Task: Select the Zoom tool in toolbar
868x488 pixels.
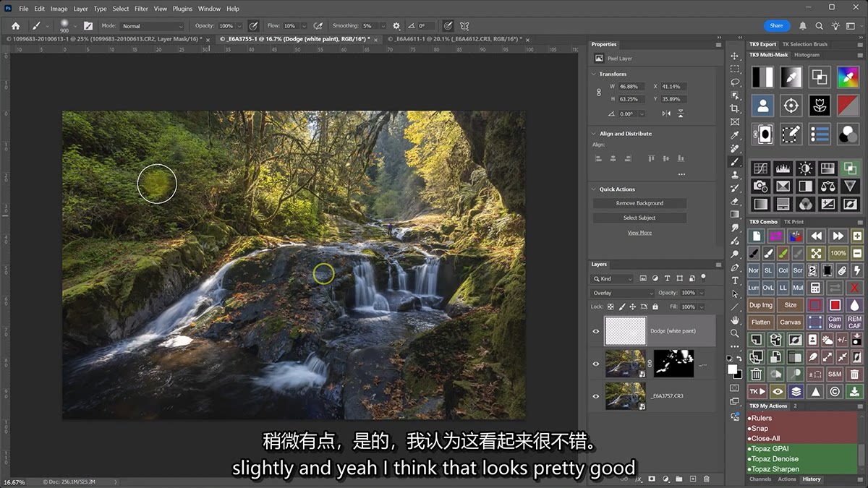Action: pos(735,333)
